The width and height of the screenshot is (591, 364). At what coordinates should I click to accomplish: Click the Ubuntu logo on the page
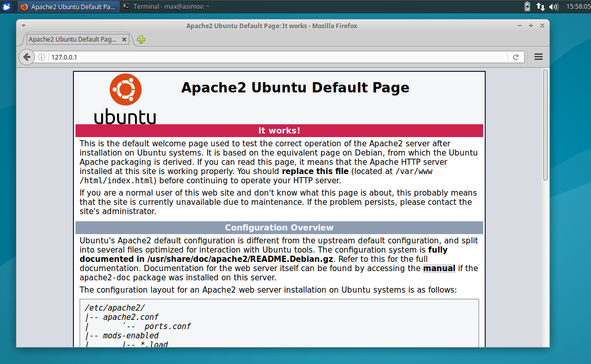pyautogui.click(x=125, y=99)
